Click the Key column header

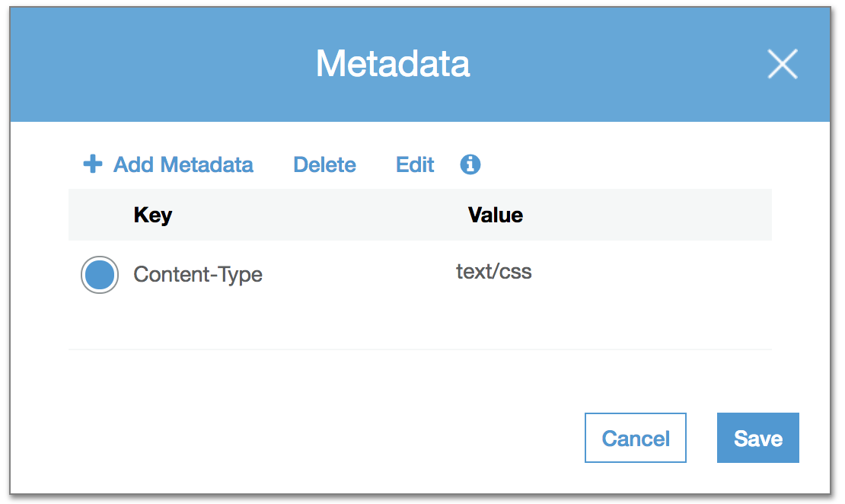pyautogui.click(x=153, y=215)
